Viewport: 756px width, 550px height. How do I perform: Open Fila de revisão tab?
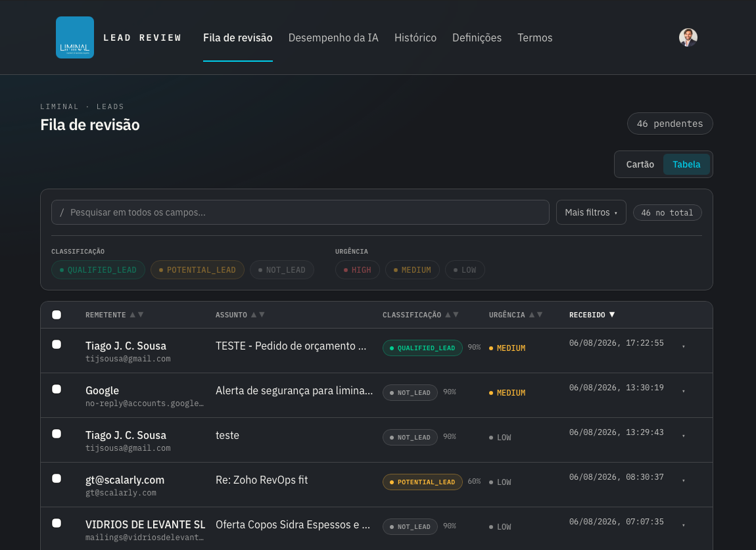tap(238, 37)
